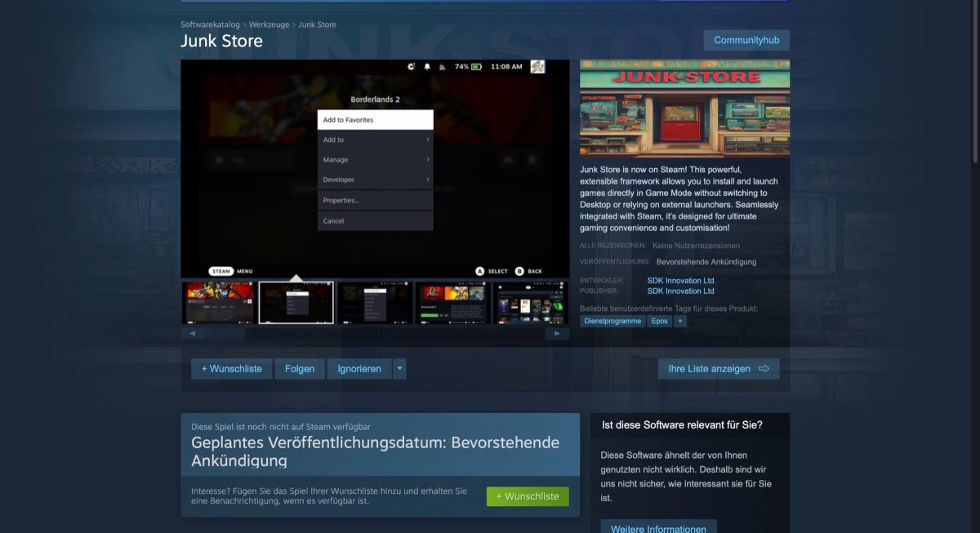
Task: Click the 'Geplantes Veröffentlichungsdatum' heading
Action: coord(376,451)
